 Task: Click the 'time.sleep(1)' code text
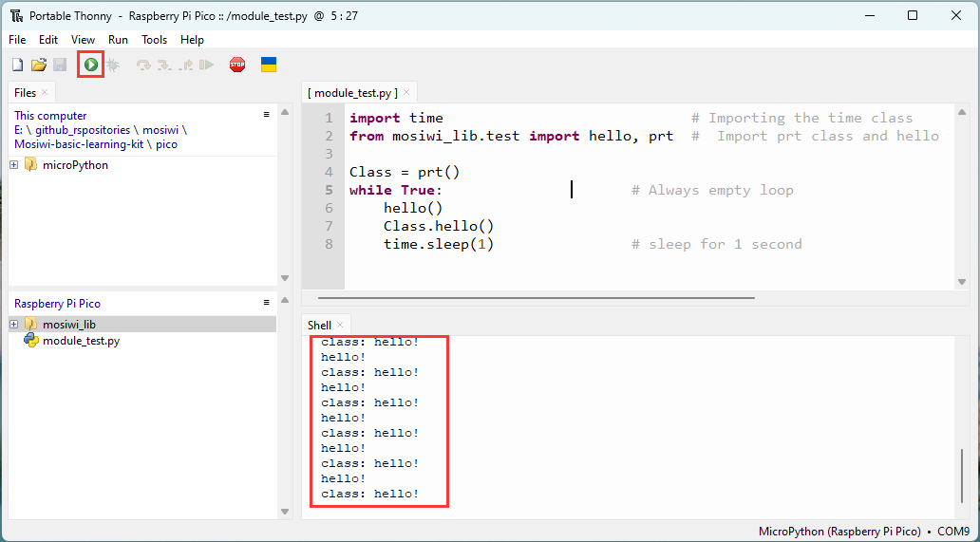pyautogui.click(x=439, y=244)
